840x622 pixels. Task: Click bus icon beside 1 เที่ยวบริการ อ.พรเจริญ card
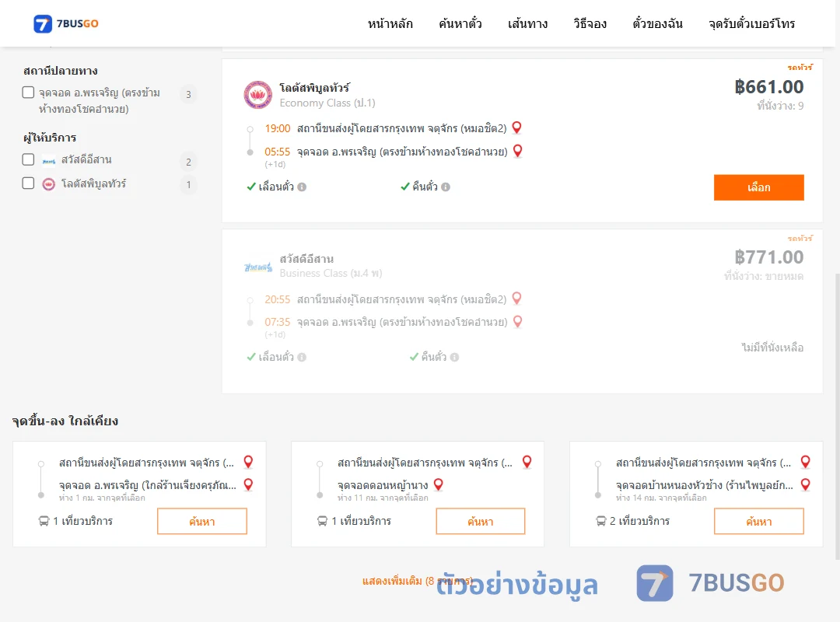coord(44,521)
